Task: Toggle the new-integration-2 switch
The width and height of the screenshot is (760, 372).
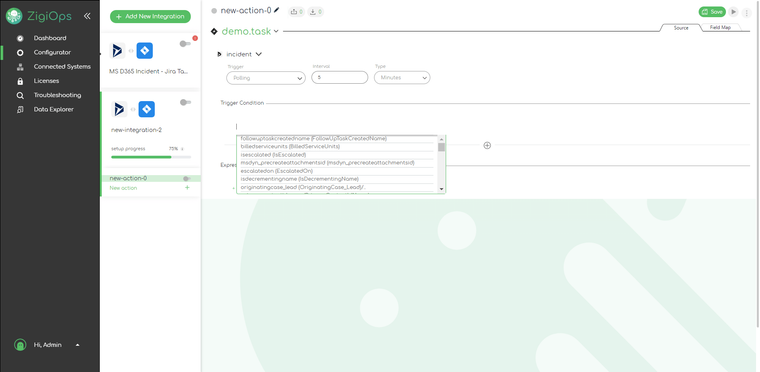Action: [x=185, y=102]
